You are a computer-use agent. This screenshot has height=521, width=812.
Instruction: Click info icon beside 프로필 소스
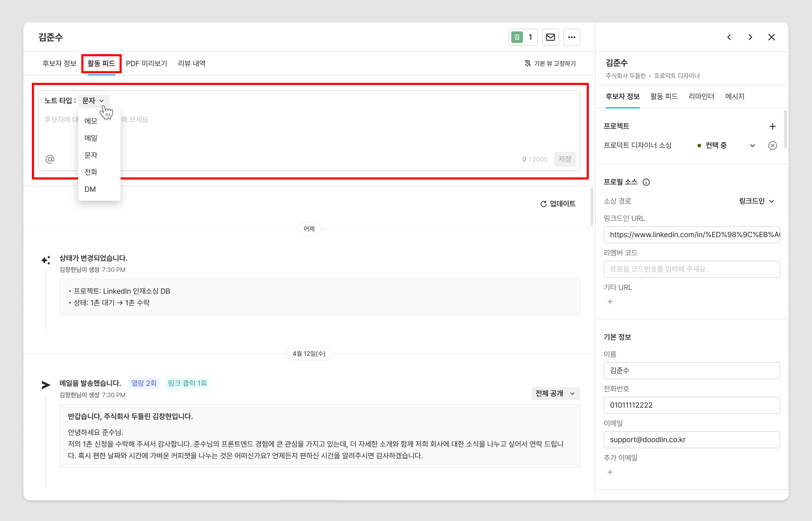pos(646,182)
